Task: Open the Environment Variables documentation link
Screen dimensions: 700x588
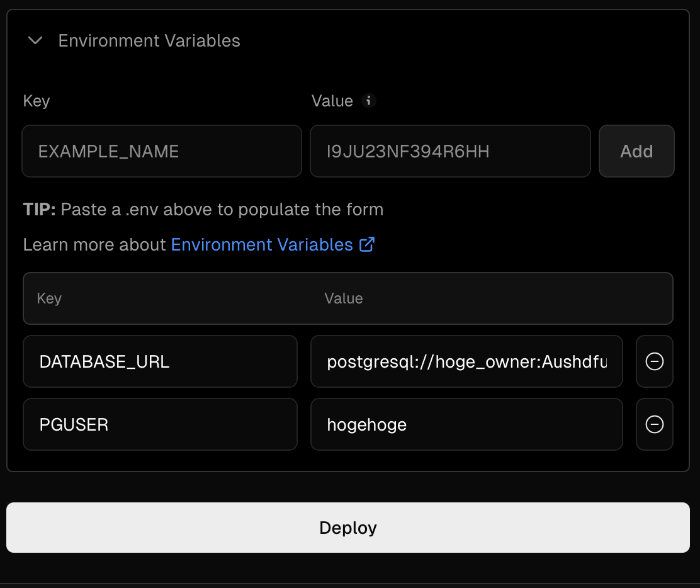Action: point(262,244)
